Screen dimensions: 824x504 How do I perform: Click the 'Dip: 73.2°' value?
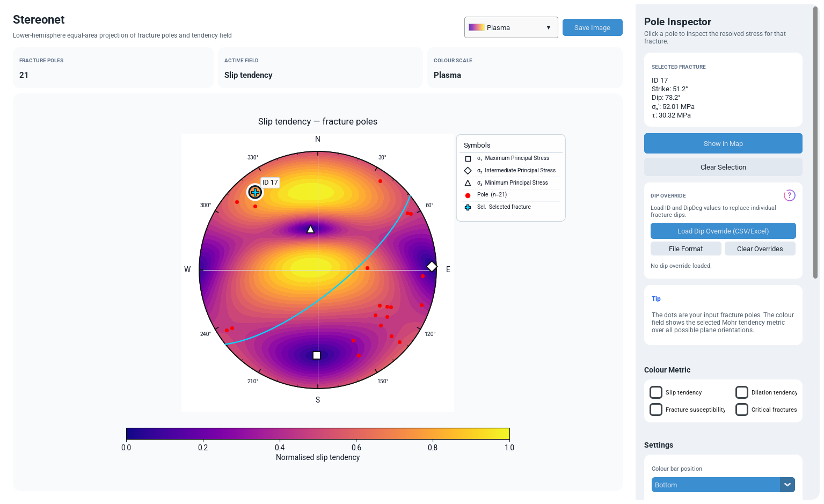click(x=666, y=98)
